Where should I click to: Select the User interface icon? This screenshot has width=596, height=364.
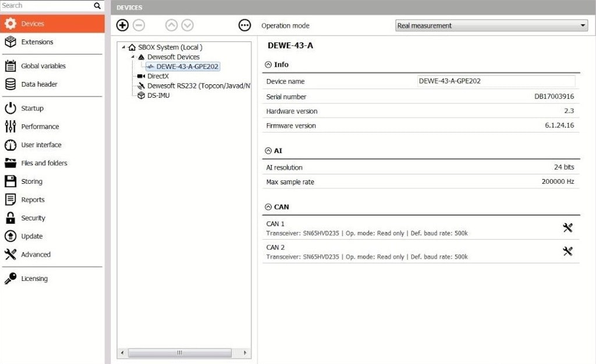point(10,145)
